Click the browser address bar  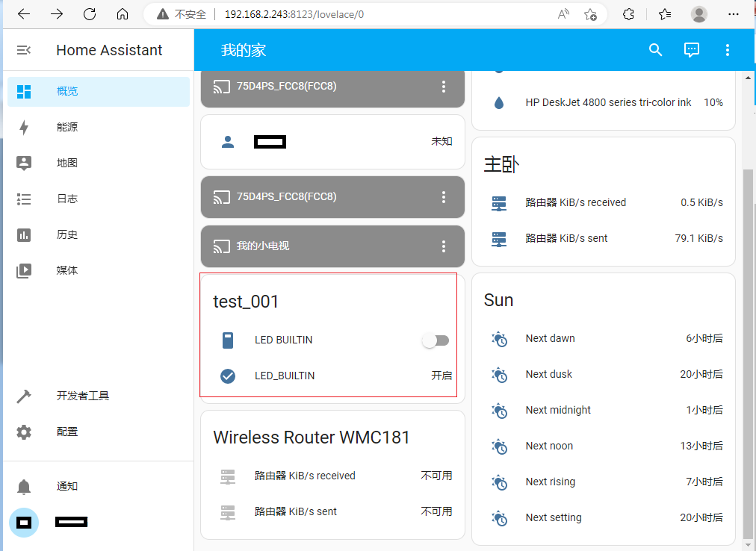coord(374,14)
